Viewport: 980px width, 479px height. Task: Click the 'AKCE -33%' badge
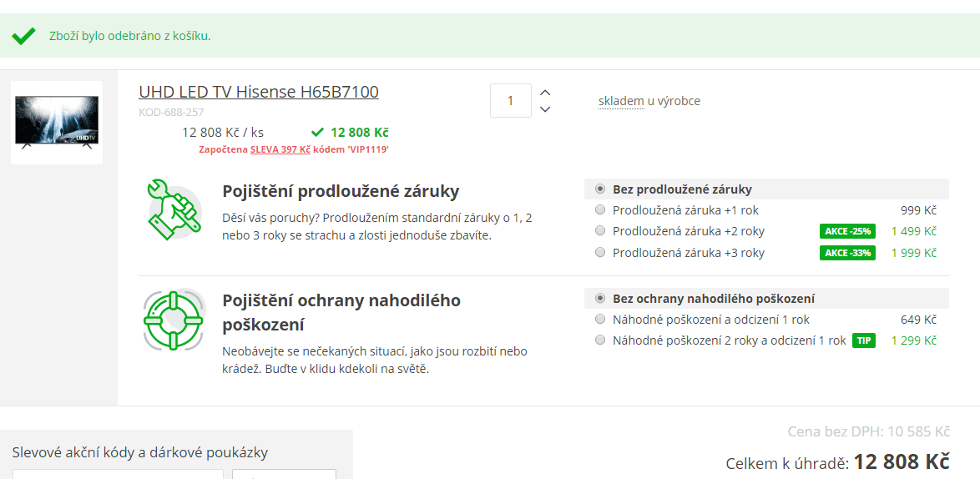click(x=847, y=253)
